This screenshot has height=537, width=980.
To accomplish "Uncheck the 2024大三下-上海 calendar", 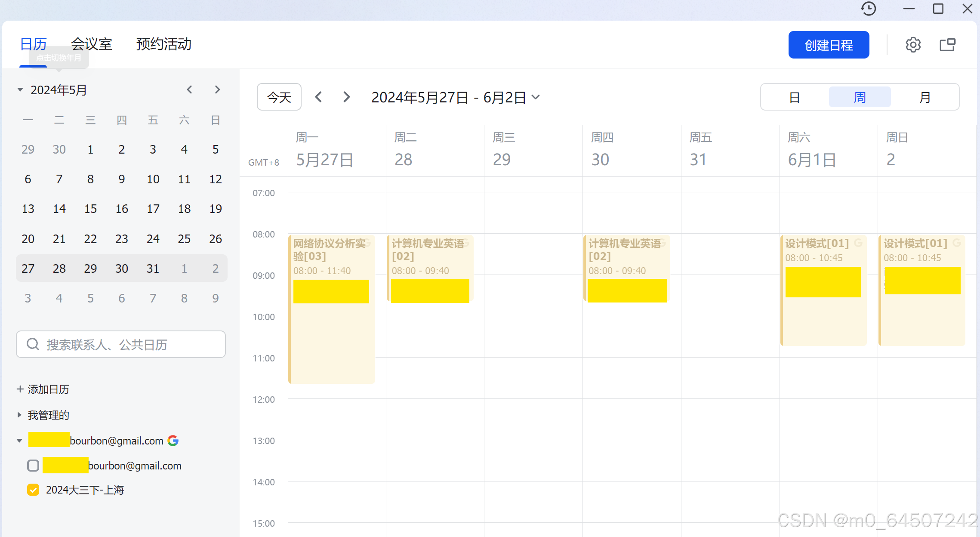I will [33, 490].
